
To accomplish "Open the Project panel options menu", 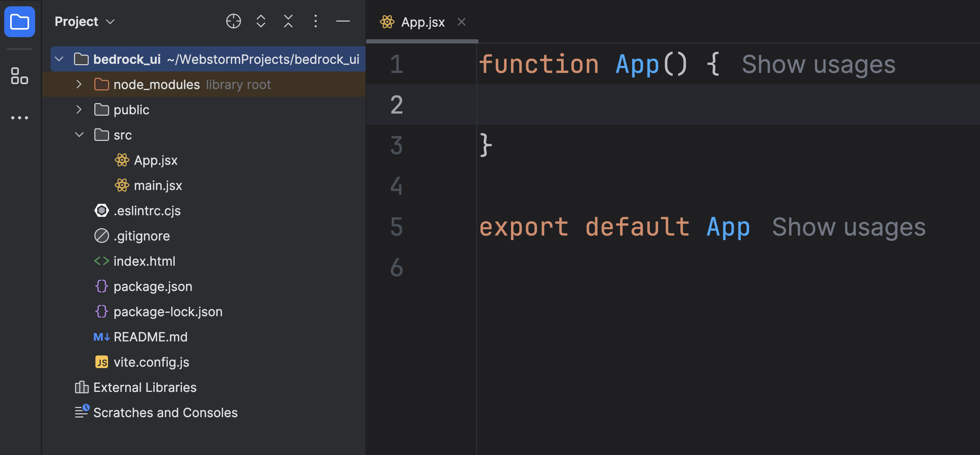I will click(315, 21).
